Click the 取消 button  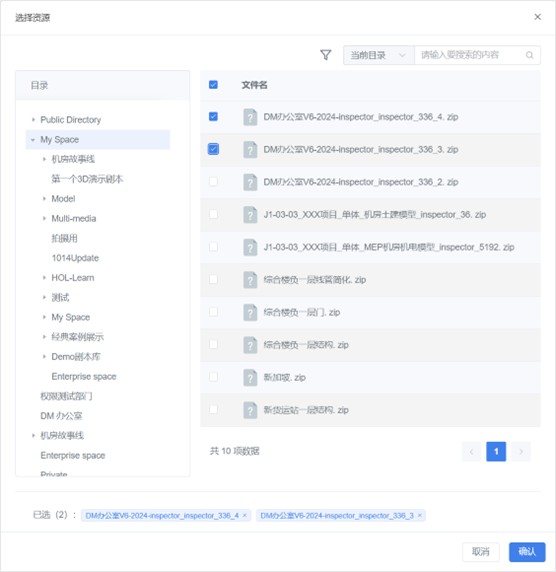(480, 552)
